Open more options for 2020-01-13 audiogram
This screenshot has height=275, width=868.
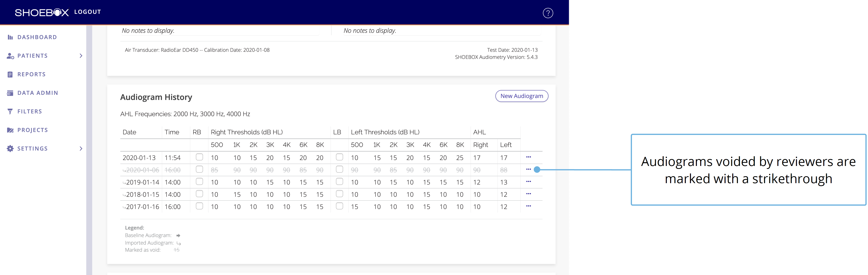click(528, 157)
